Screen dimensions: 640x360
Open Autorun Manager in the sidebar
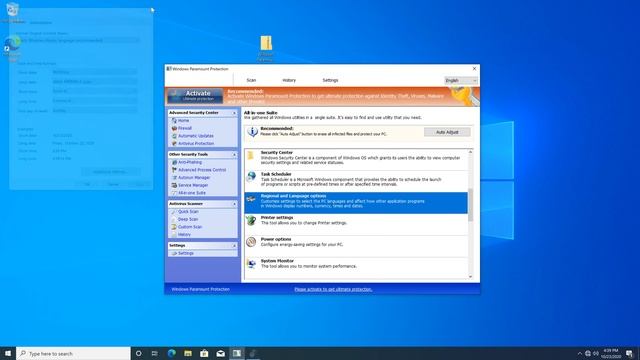coord(194,178)
